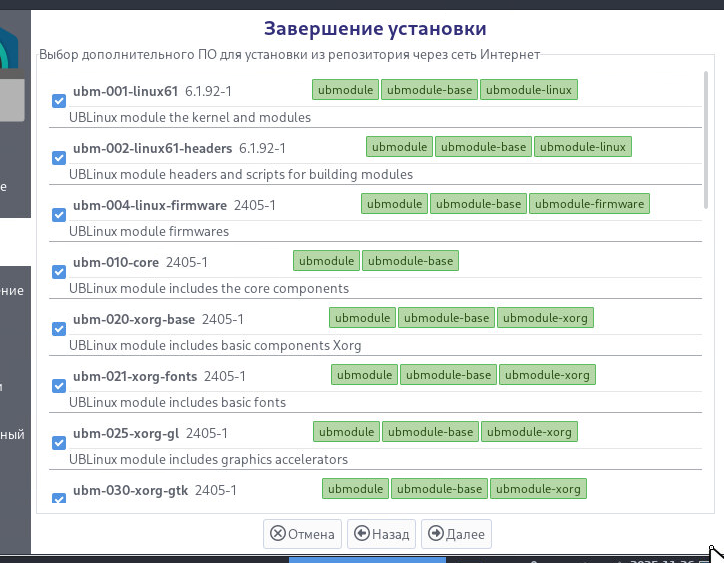The image size is (724, 563).
Task: Proceed with the Далее button
Action: coord(456,534)
